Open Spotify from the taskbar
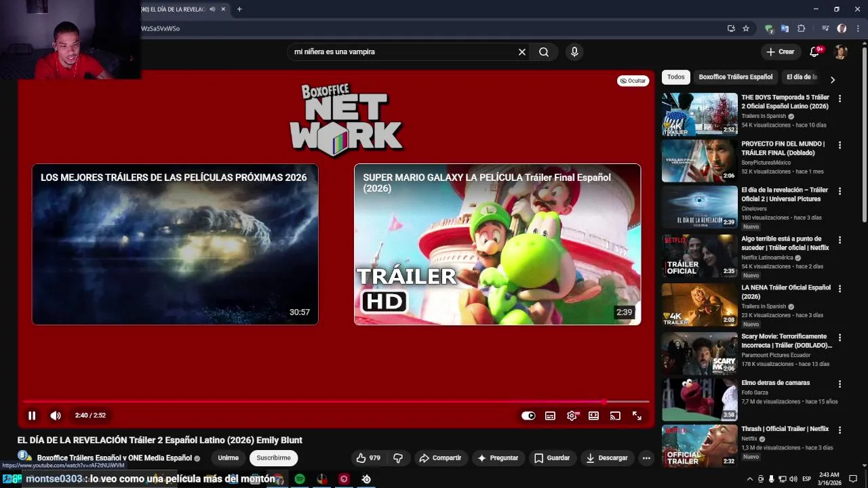This screenshot has width=868, height=488. click(x=300, y=479)
